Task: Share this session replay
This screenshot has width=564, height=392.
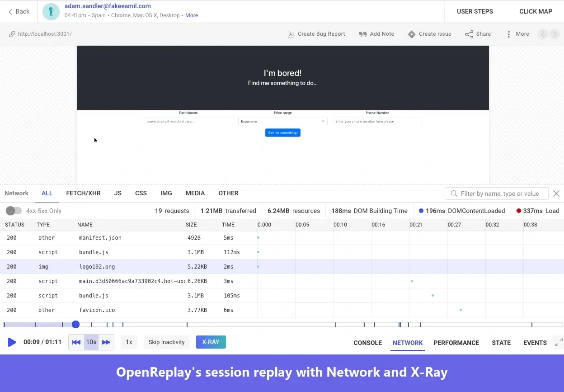Action: [478, 34]
